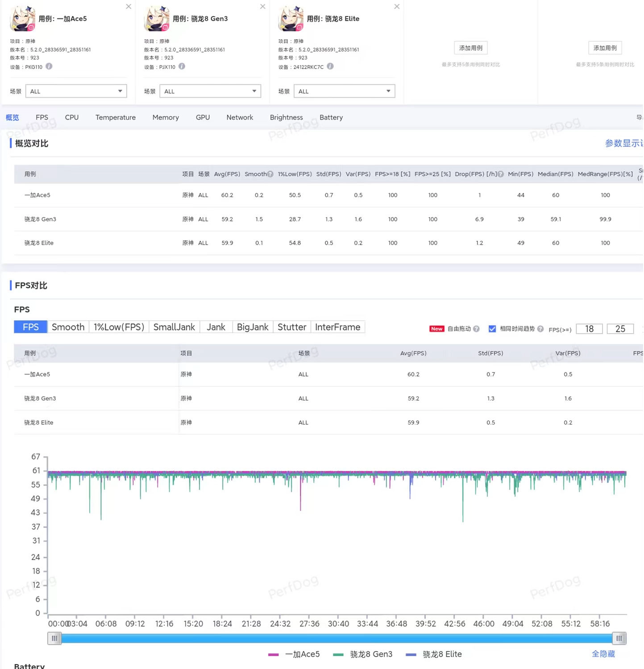The height and width of the screenshot is (669, 644).
Task: Open the CPU tab
Action: tap(72, 118)
